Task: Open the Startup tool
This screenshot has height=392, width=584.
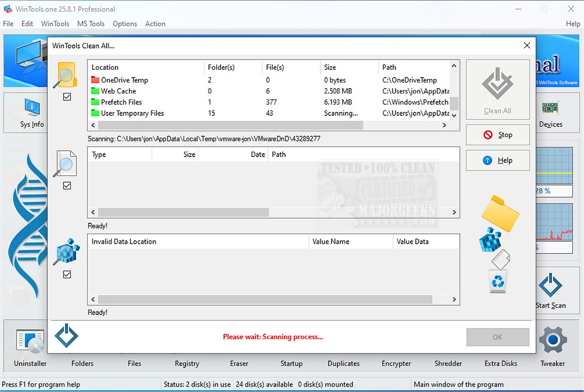Action: coord(291,363)
